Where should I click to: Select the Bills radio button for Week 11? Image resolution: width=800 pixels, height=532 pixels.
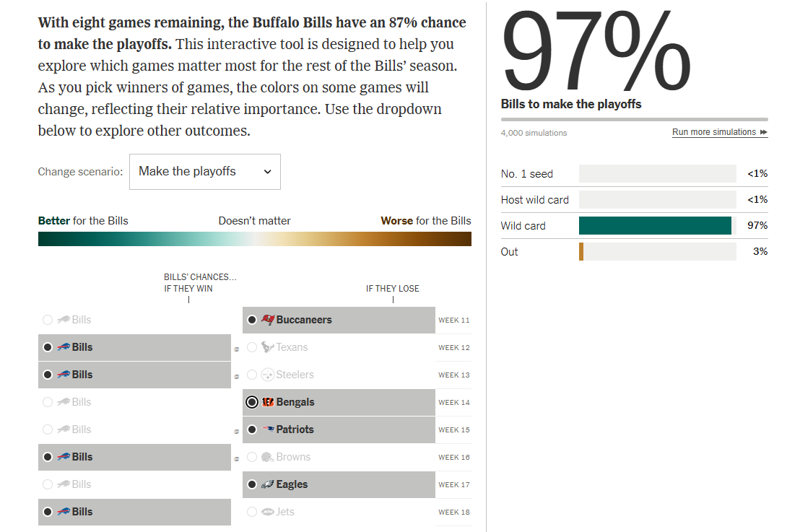point(48,320)
